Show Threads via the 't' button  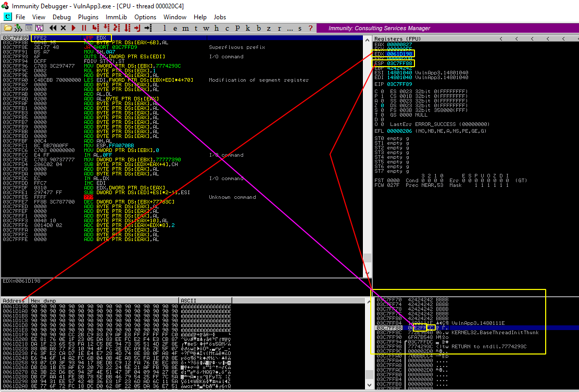(x=196, y=28)
